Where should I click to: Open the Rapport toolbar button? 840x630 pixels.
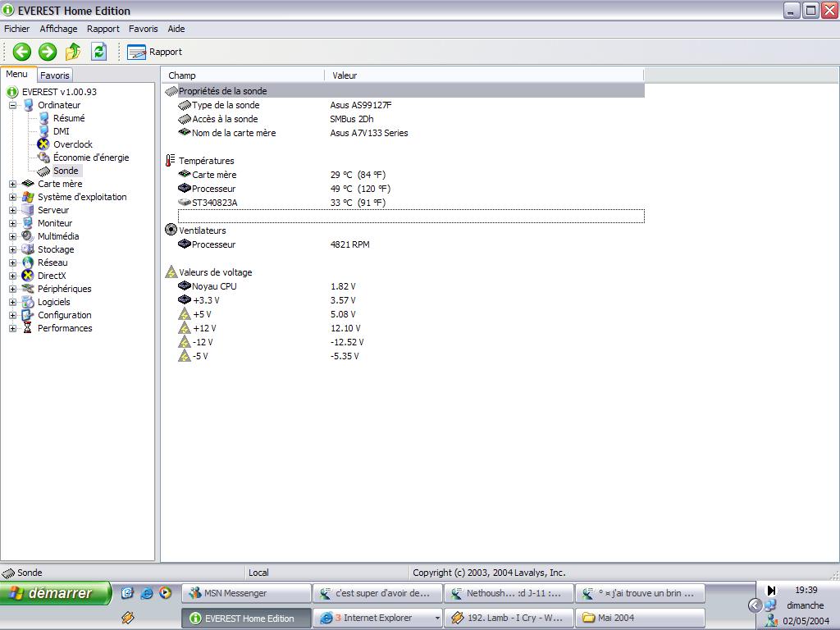(x=155, y=52)
